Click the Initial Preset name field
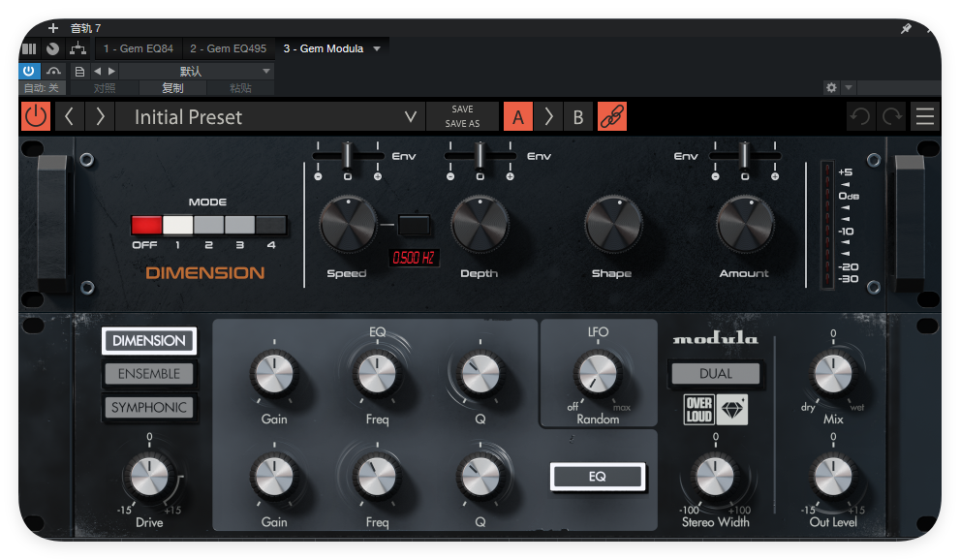 [x=271, y=116]
